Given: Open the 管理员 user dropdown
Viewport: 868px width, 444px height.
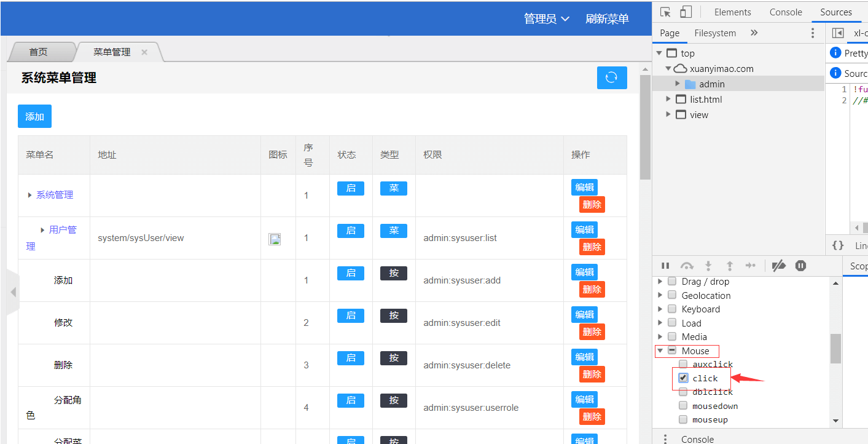Looking at the screenshot, I should pyautogui.click(x=546, y=19).
